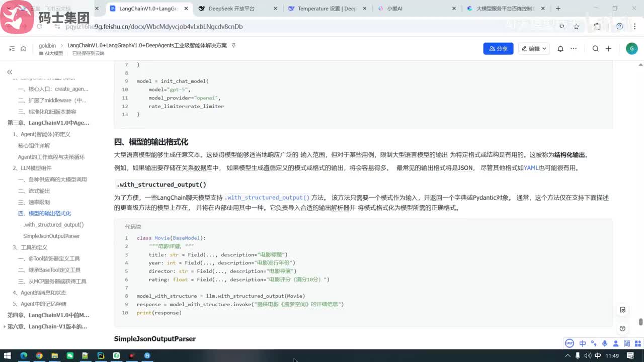Click the page vertical scrollbar thumb
644x362 pixels.
coord(640,322)
